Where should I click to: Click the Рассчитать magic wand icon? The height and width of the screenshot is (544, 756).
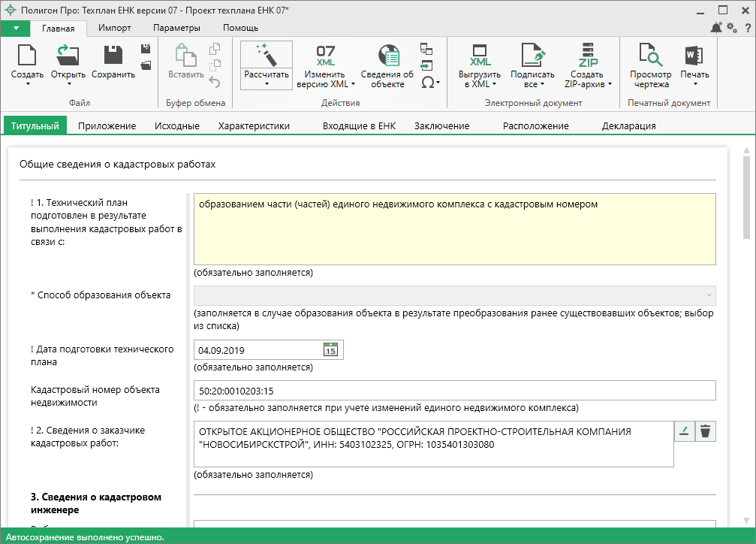pos(267,55)
